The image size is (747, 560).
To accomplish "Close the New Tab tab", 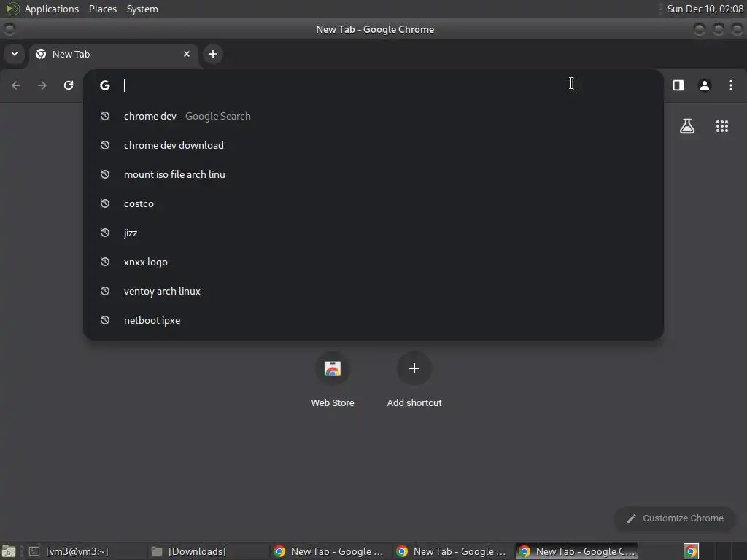I will click(x=187, y=54).
